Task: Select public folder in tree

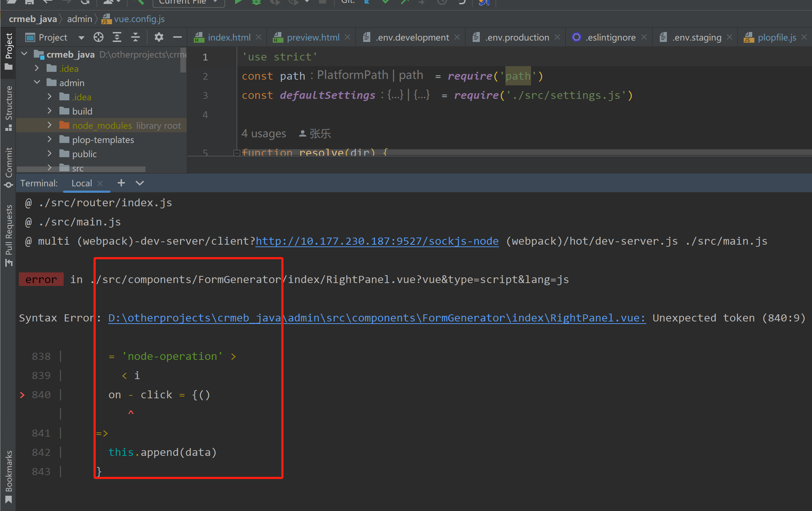Action: coord(84,154)
